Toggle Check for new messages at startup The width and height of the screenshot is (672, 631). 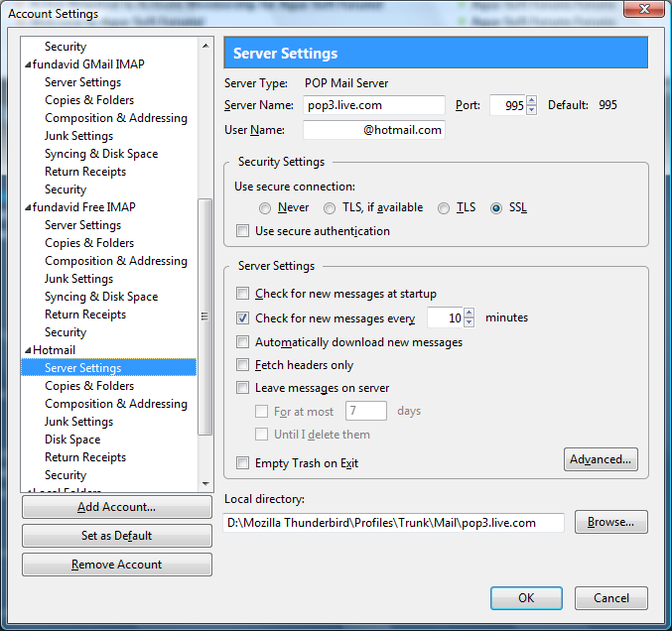[x=243, y=294]
